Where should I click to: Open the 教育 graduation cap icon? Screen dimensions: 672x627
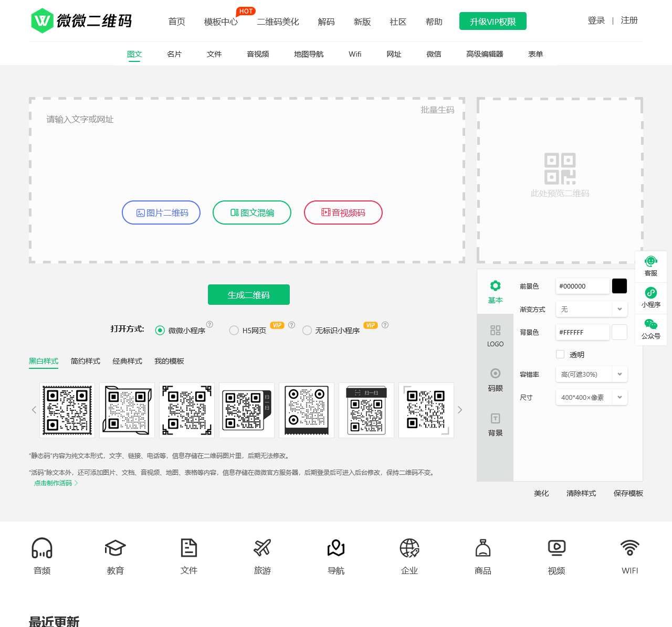tap(115, 548)
